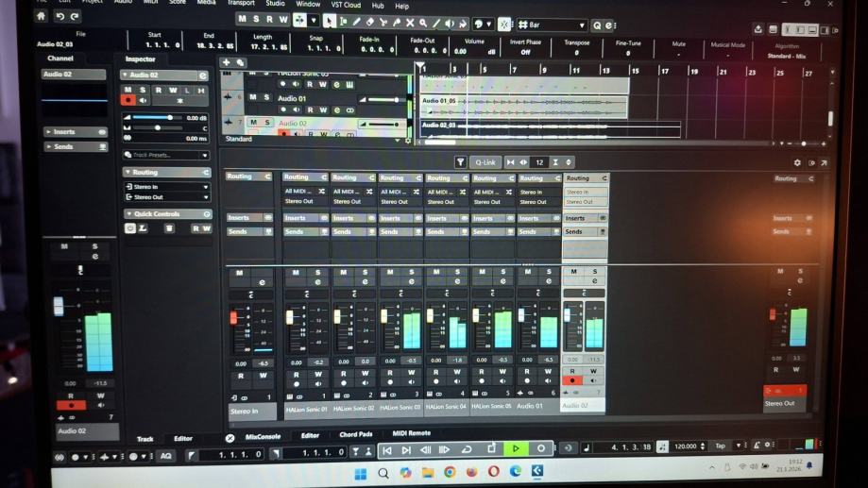Click the transport Record button
The width and height of the screenshot is (868, 488).
(541, 448)
